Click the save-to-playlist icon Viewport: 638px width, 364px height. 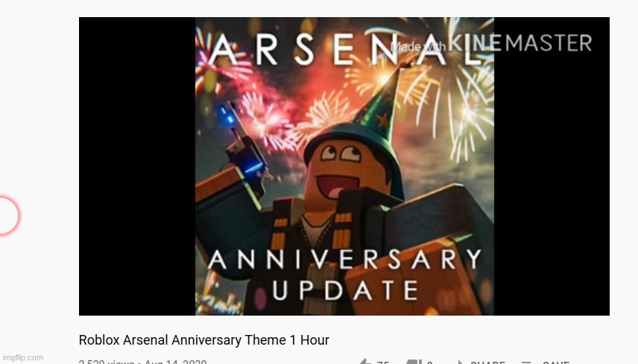[526, 362]
